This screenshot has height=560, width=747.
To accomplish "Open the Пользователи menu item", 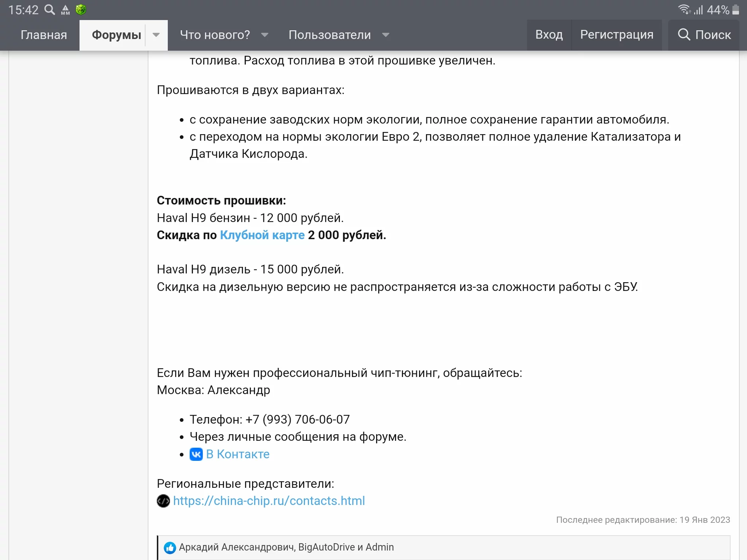I will (329, 35).
